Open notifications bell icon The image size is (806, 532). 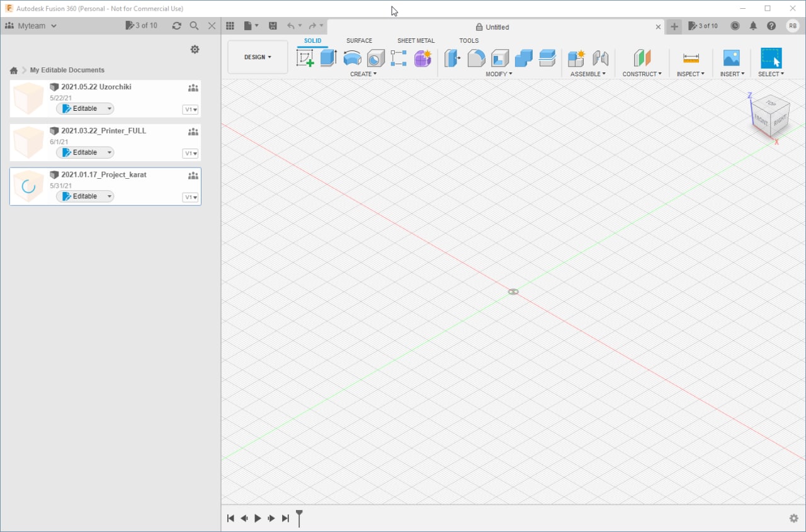(753, 26)
